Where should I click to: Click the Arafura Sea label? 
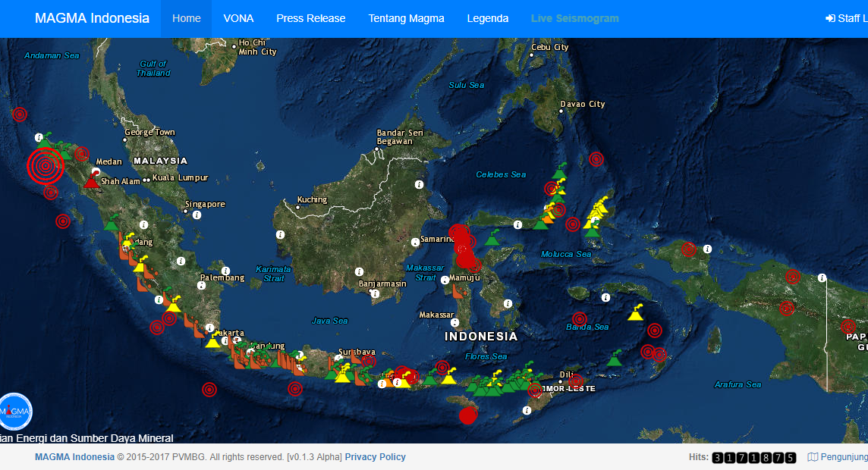pyautogui.click(x=738, y=384)
